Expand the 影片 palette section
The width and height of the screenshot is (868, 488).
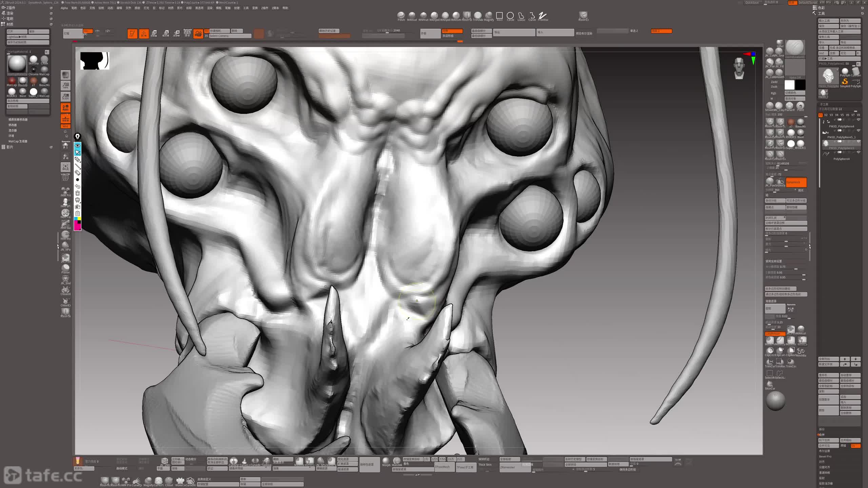10,147
